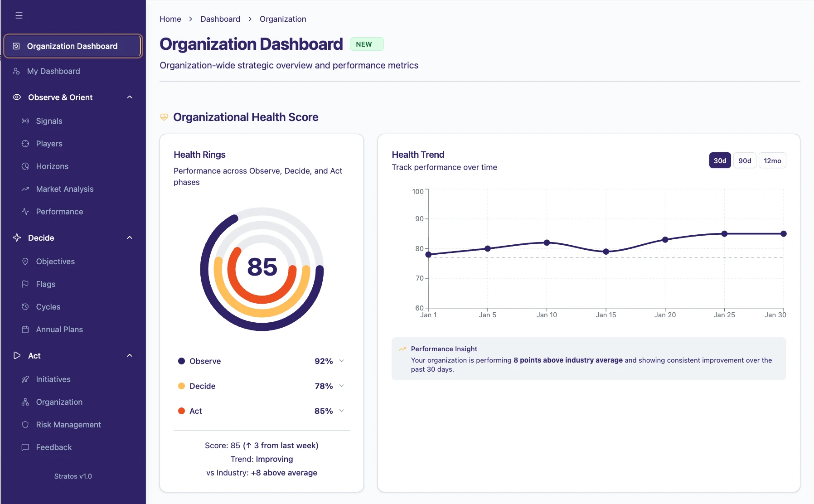Screen dimensions: 814x504
Task: Navigate to My Dashboard
Action: point(53,71)
